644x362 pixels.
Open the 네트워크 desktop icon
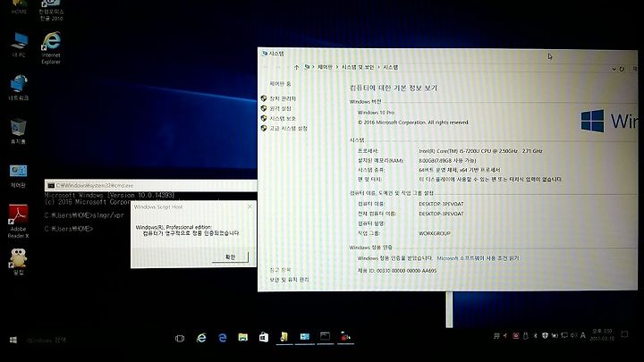(19, 88)
